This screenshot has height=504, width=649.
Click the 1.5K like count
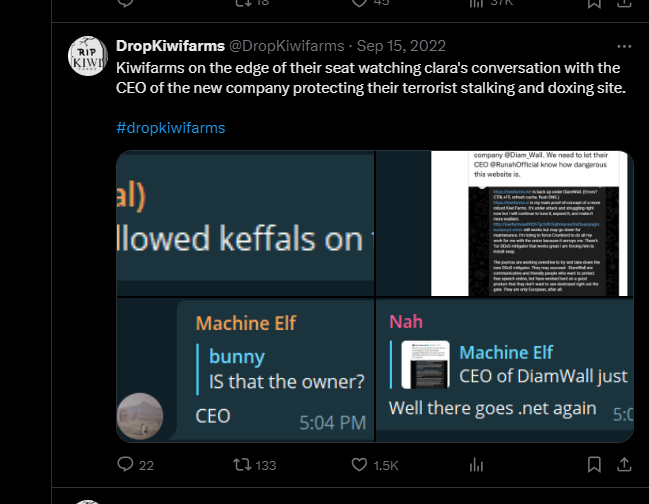tap(386, 465)
